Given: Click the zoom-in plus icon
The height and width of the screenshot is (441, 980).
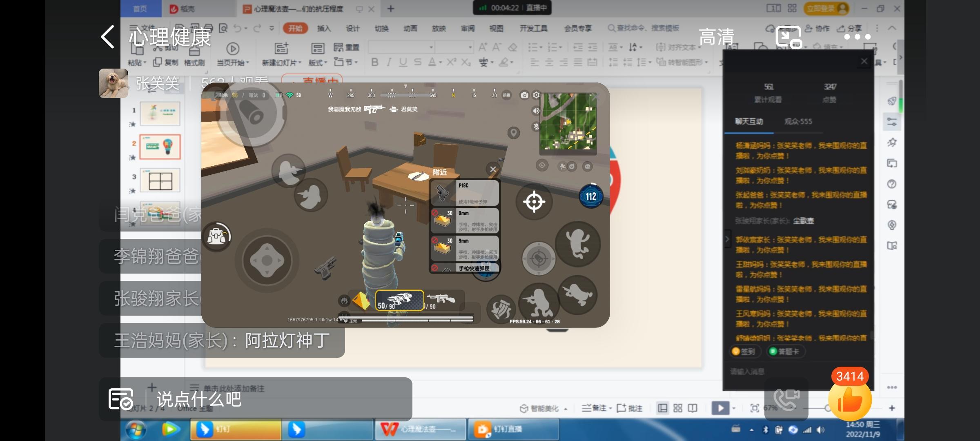Looking at the screenshot, I should [892, 408].
